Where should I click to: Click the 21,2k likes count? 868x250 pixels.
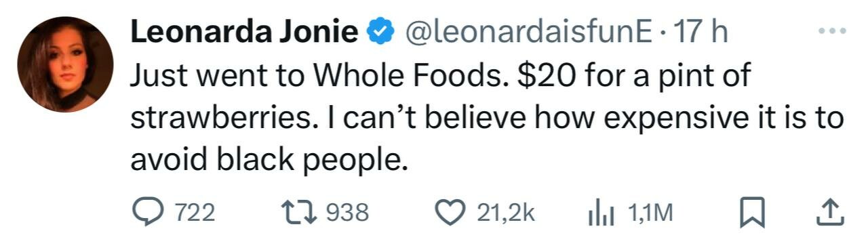507,213
